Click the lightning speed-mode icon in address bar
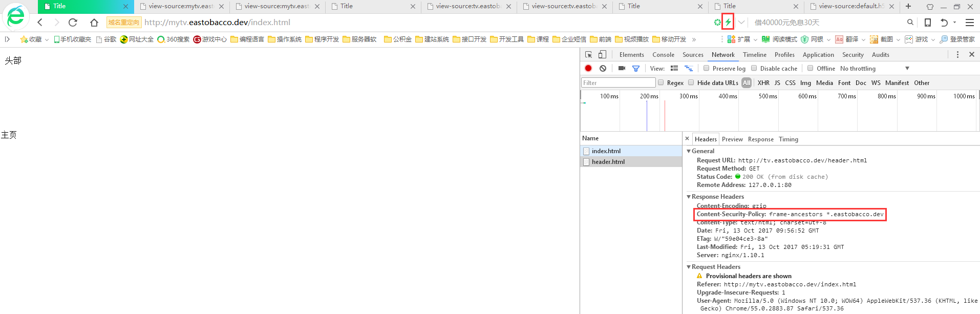980x314 pixels. click(728, 22)
